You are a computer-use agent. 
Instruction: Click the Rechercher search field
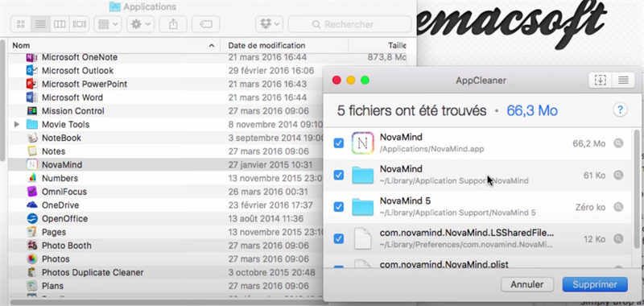pyautogui.click(x=349, y=25)
